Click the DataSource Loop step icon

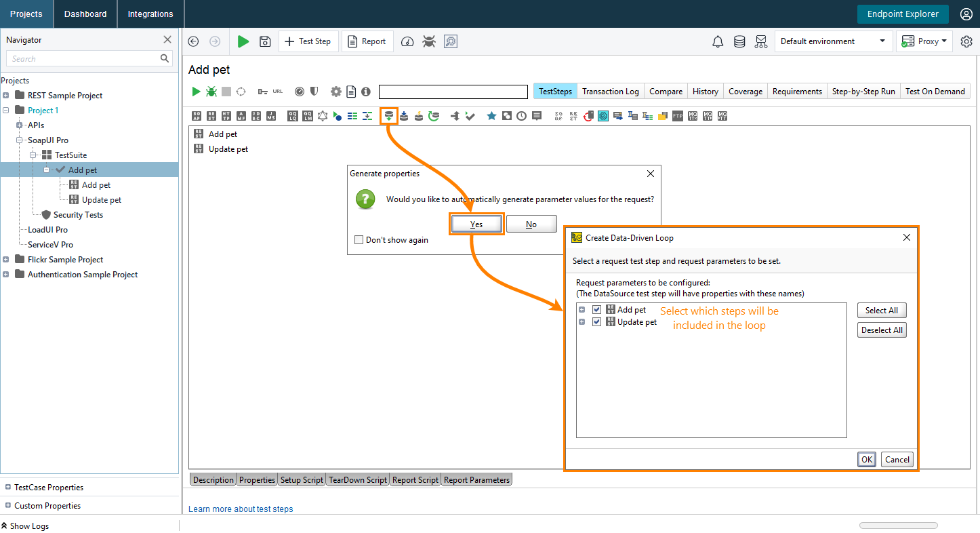(x=434, y=116)
